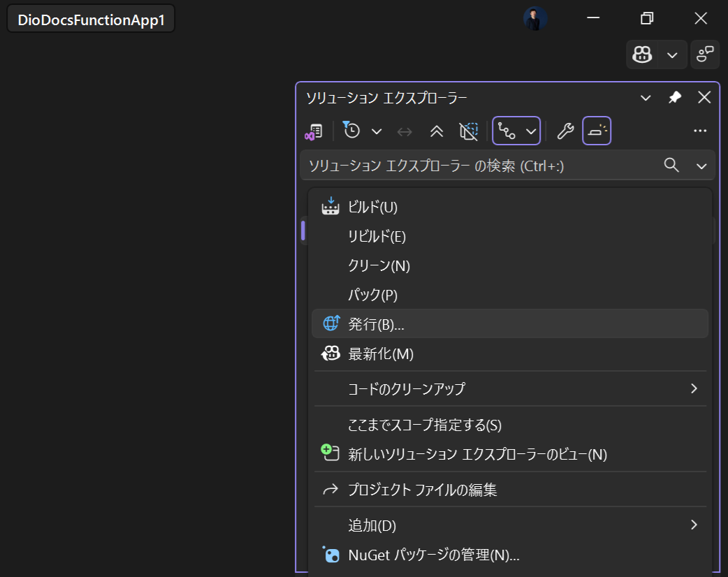728x577 pixels.
Task: Open the Git view dropdown arrow
Action: [531, 131]
